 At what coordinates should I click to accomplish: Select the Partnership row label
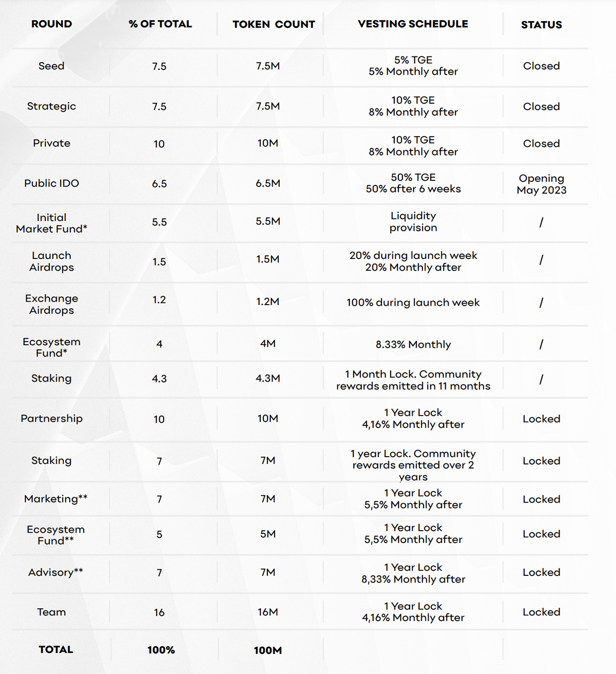click(51, 419)
